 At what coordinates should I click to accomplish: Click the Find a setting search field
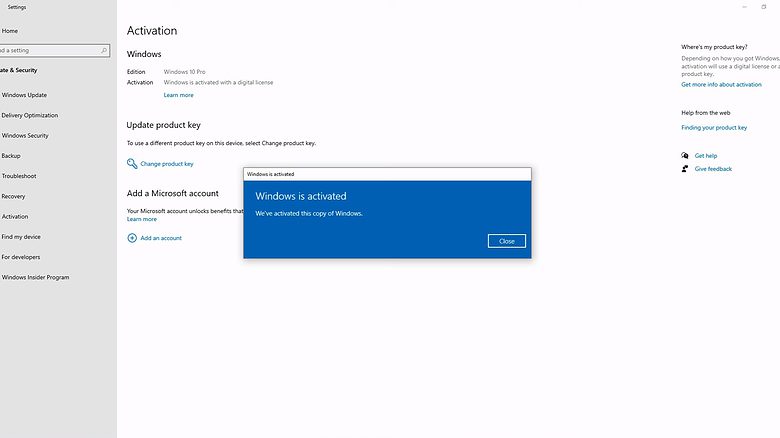[48, 50]
